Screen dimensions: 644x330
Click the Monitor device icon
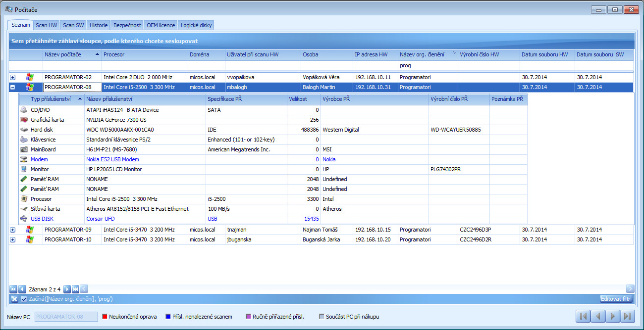pyautogui.click(x=24, y=169)
